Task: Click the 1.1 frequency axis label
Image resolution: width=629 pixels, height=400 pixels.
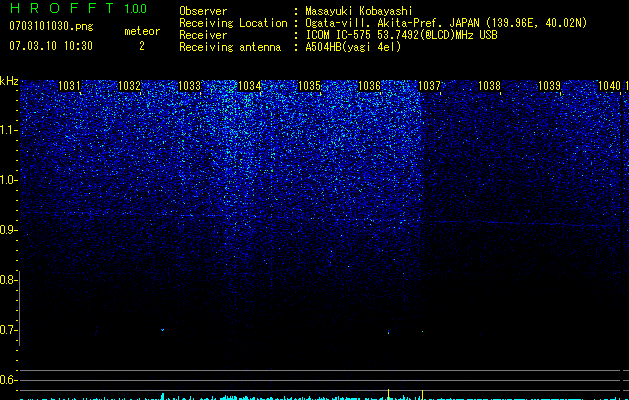Action: point(8,130)
